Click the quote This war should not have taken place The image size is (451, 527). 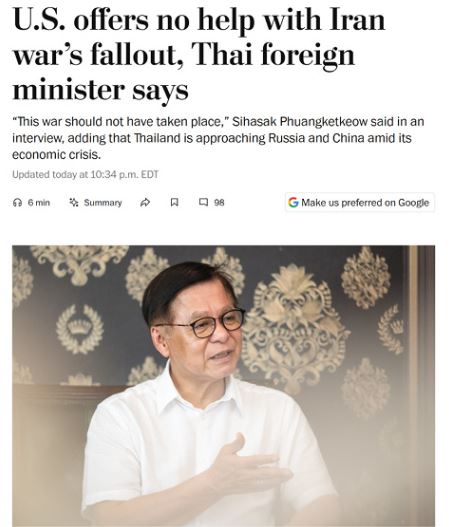point(121,121)
